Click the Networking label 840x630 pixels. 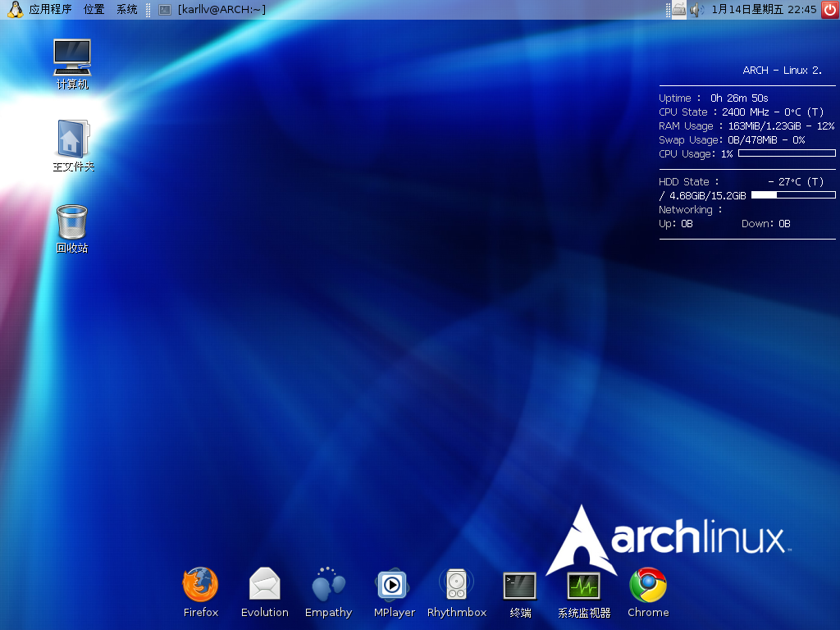click(690, 209)
